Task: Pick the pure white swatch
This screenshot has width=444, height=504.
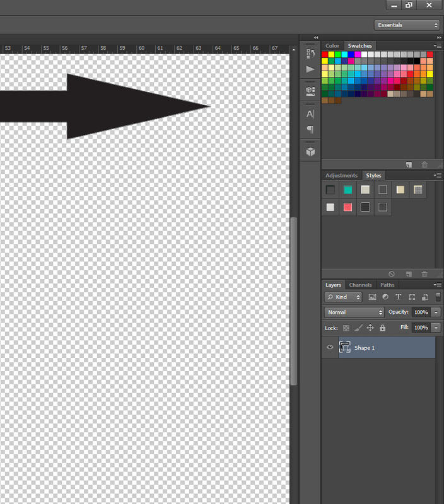Action: click(364, 54)
